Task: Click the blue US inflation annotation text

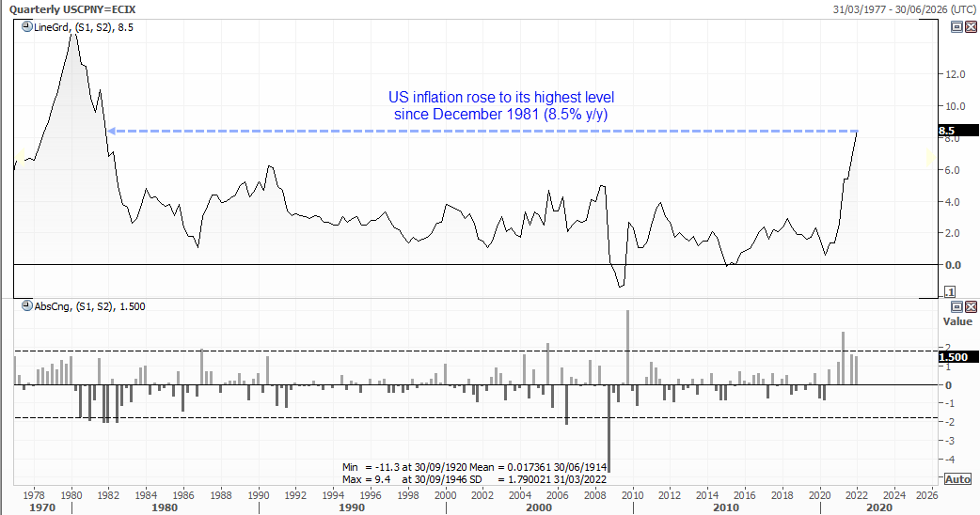Action: click(x=501, y=105)
